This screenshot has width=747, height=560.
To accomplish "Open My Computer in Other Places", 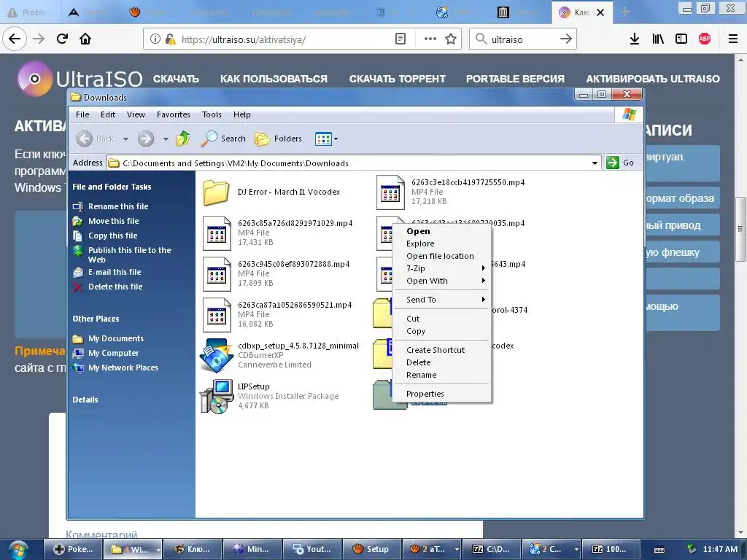I will pos(113,354).
